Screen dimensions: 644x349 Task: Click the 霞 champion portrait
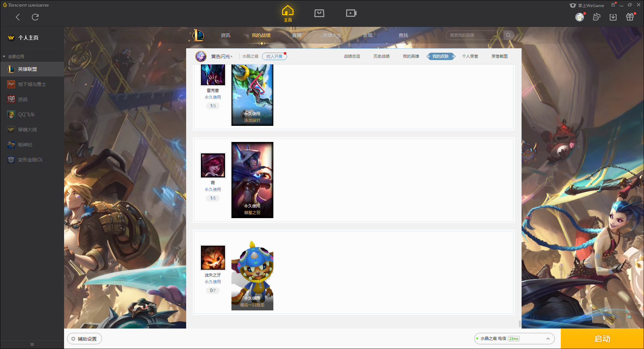pos(213,165)
